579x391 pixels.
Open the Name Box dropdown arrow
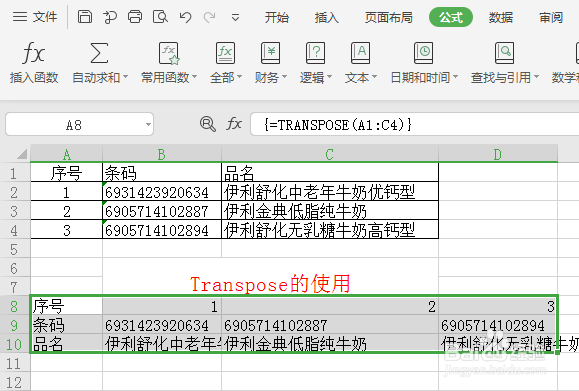pos(148,124)
